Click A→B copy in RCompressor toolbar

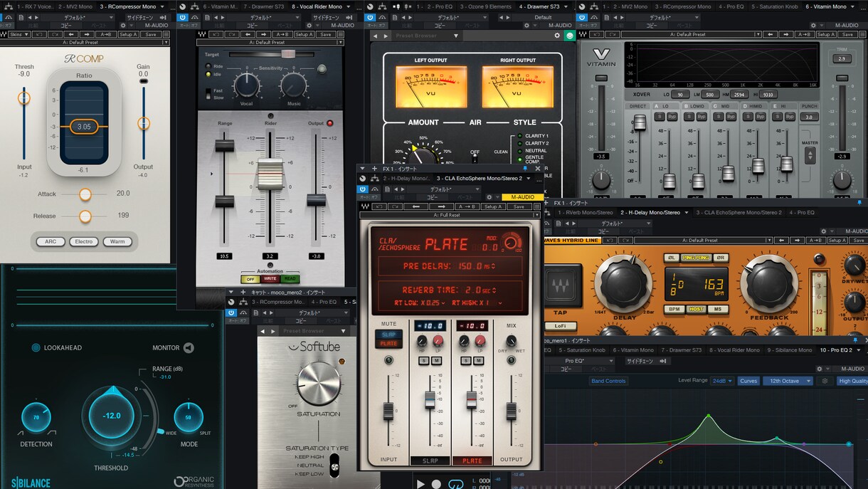(107, 34)
